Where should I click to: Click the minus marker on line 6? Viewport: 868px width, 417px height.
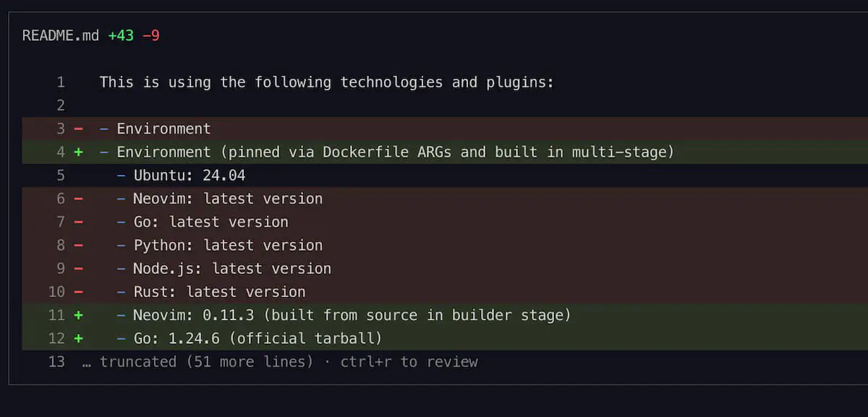78,199
